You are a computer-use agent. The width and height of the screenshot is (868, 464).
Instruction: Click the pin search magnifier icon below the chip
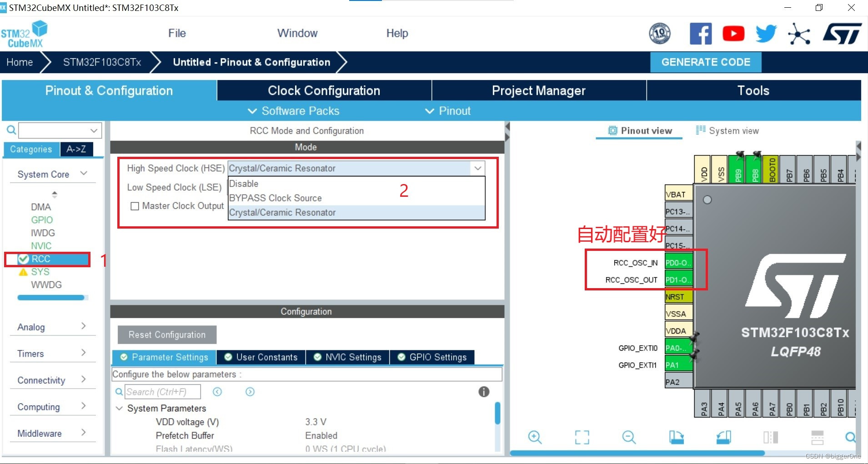(x=850, y=437)
